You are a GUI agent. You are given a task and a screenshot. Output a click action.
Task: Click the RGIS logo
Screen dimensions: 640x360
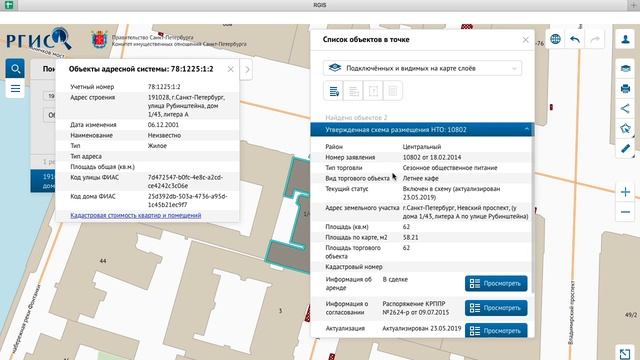[39, 40]
